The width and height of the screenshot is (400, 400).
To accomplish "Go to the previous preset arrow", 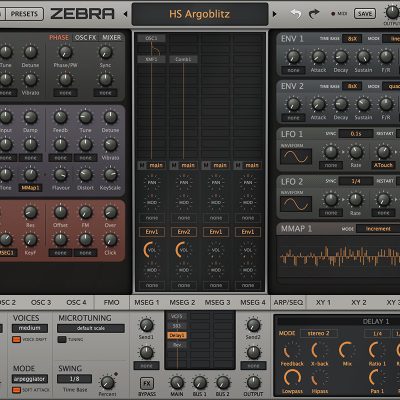I will tap(126, 14).
